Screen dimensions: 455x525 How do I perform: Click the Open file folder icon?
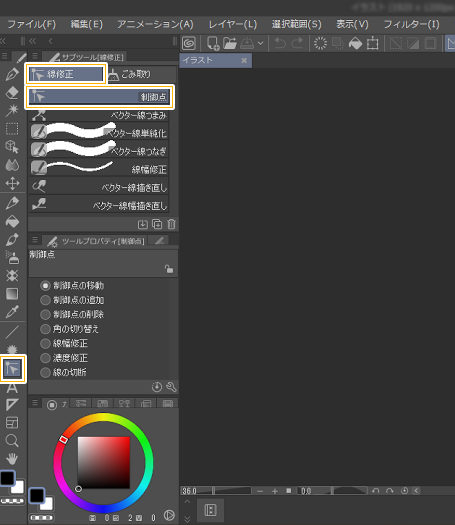click(230, 44)
